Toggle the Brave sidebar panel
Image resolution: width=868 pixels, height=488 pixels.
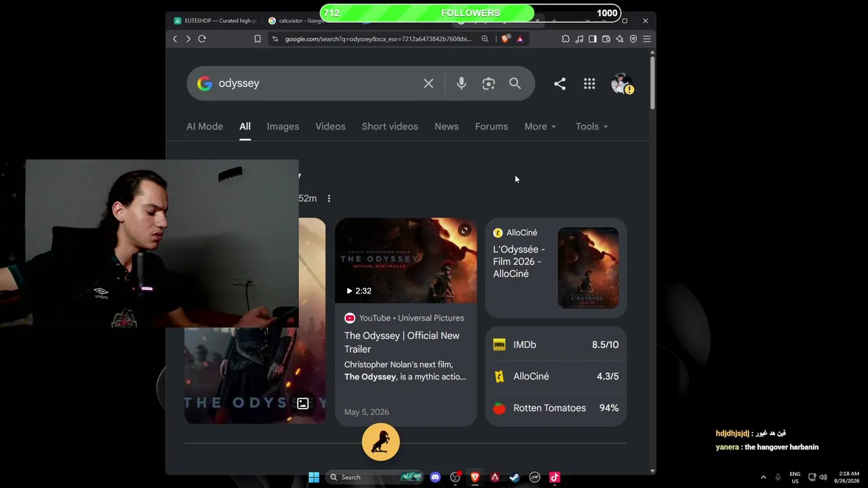coord(593,39)
